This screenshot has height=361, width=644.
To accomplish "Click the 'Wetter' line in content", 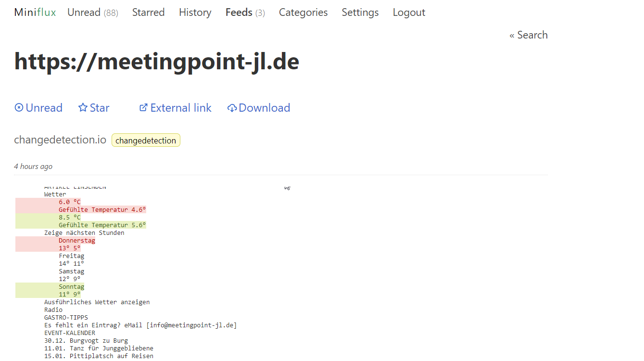I will point(55,194).
